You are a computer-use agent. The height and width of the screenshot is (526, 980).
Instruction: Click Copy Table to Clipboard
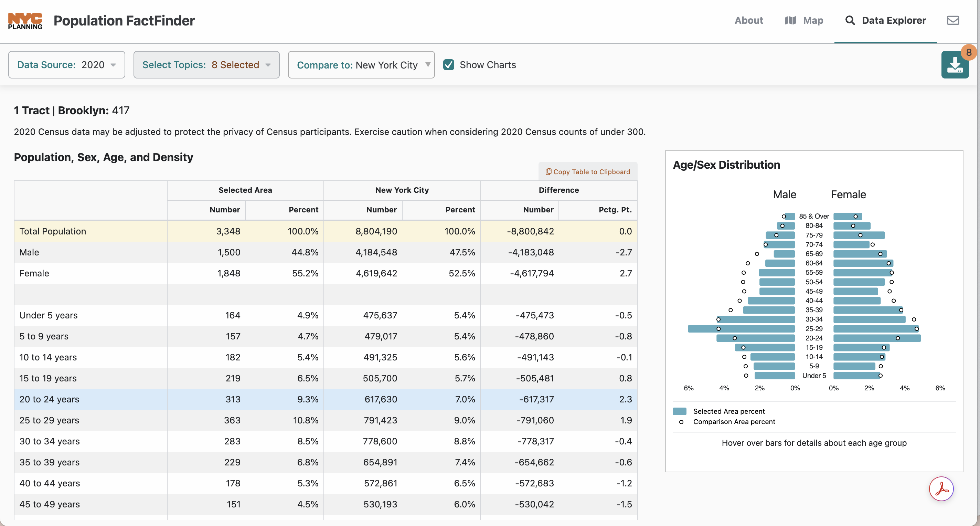click(591, 172)
